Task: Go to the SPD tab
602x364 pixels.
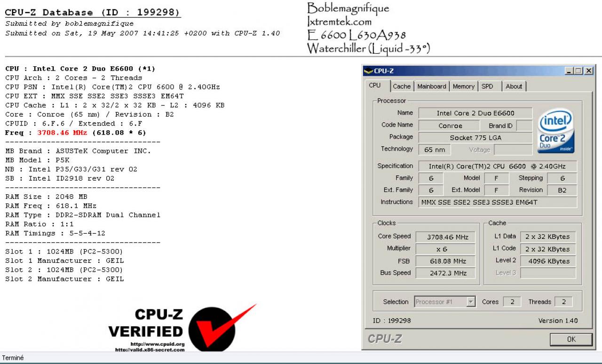Action: point(488,87)
